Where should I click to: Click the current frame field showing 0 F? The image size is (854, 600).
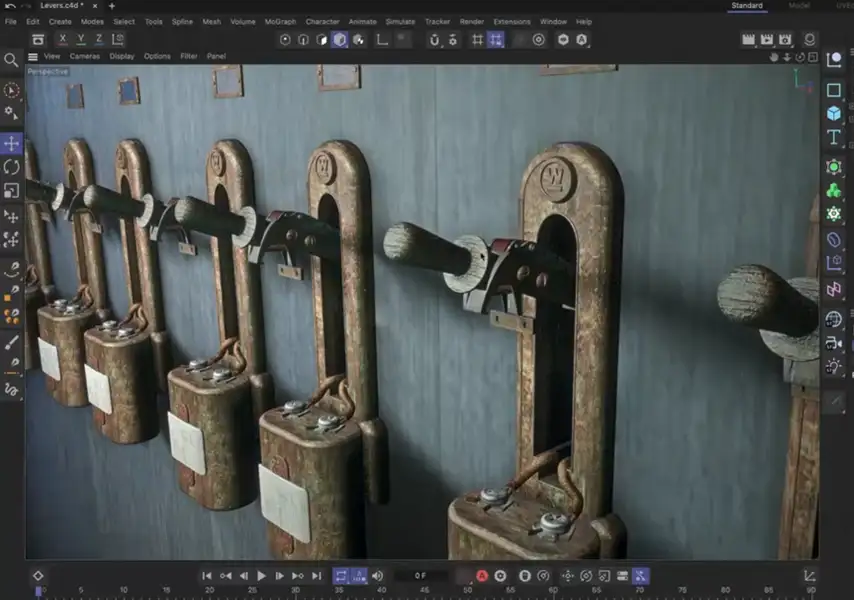421,576
